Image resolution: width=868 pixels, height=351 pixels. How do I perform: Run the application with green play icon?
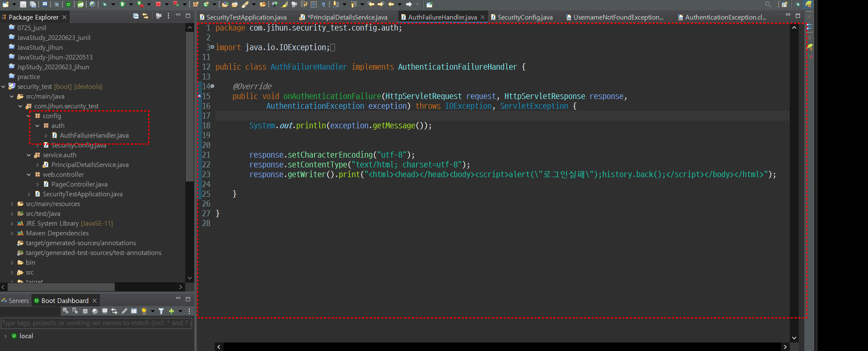coord(122,4)
